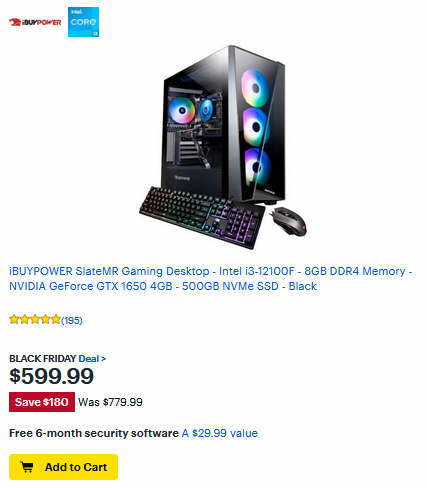Click Free 6-month security software text
427x488 pixels.
click(x=94, y=433)
